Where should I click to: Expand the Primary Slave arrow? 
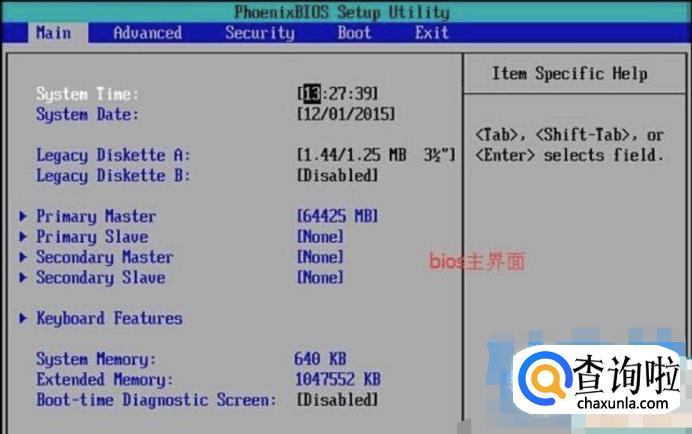(x=23, y=236)
